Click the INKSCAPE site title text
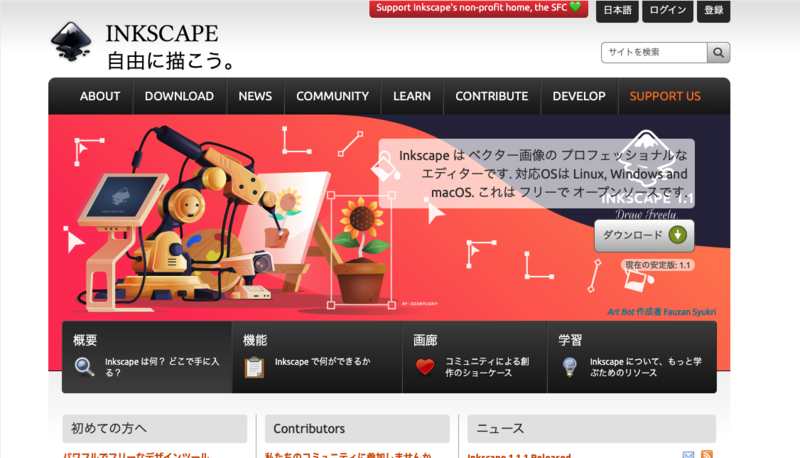 pos(162,34)
